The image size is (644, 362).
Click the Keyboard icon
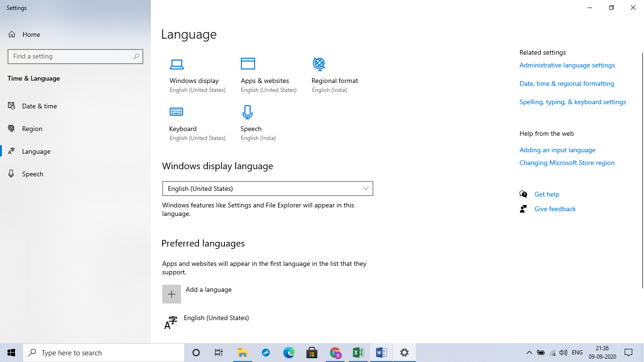coord(176,112)
